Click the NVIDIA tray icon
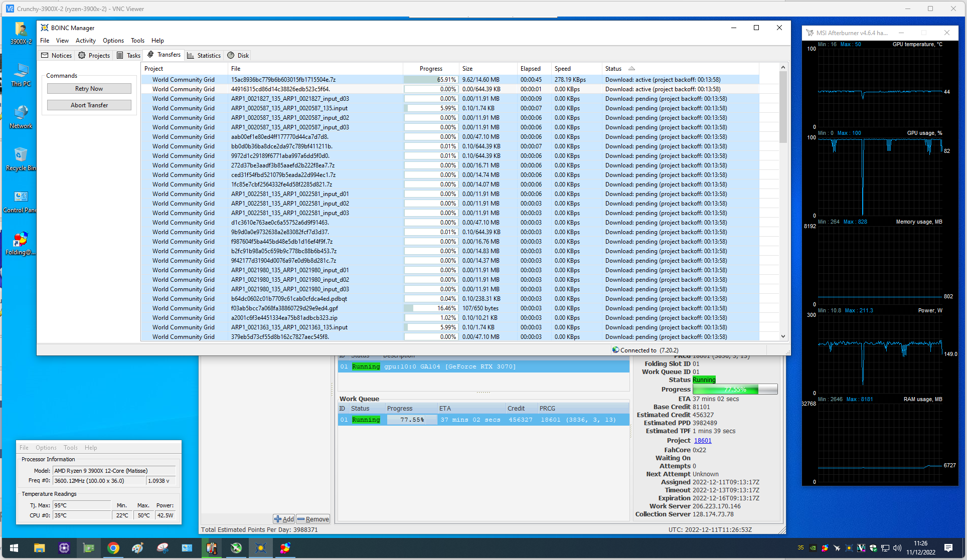The height and width of the screenshot is (560, 967). [x=813, y=548]
